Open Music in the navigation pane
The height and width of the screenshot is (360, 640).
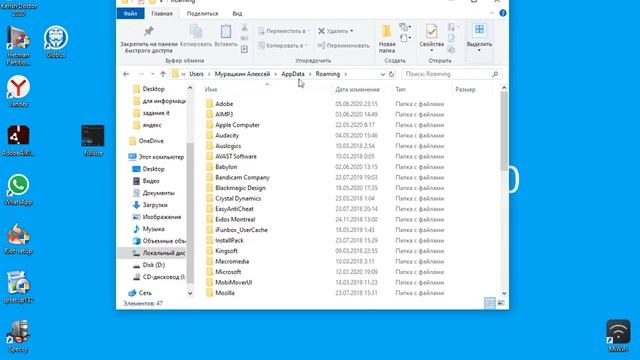pyautogui.click(x=153, y=229)
